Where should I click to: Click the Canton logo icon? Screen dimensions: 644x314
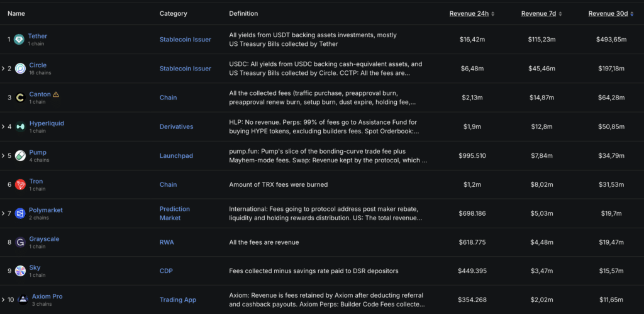pyautogui.click(x=20, y=98)
